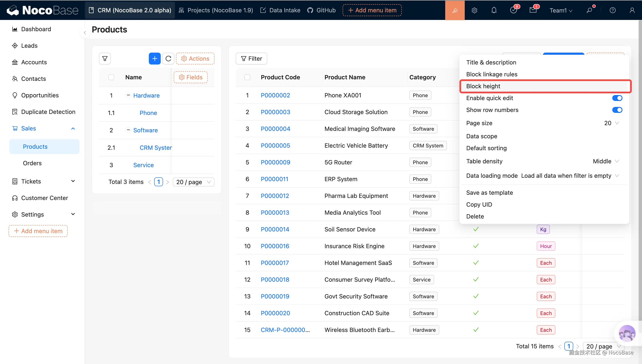Open Team1 dropdown
The image size is (642, 364).
click(x=561, y=10)
